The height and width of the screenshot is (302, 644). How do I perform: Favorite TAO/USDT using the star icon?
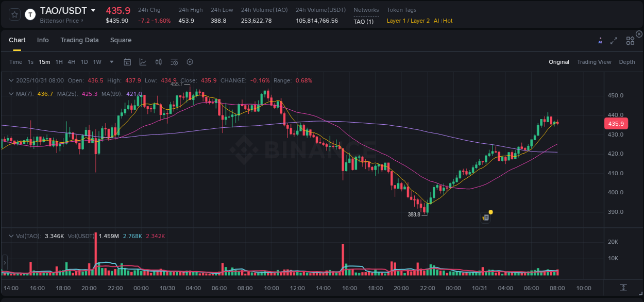coord(14,14)
